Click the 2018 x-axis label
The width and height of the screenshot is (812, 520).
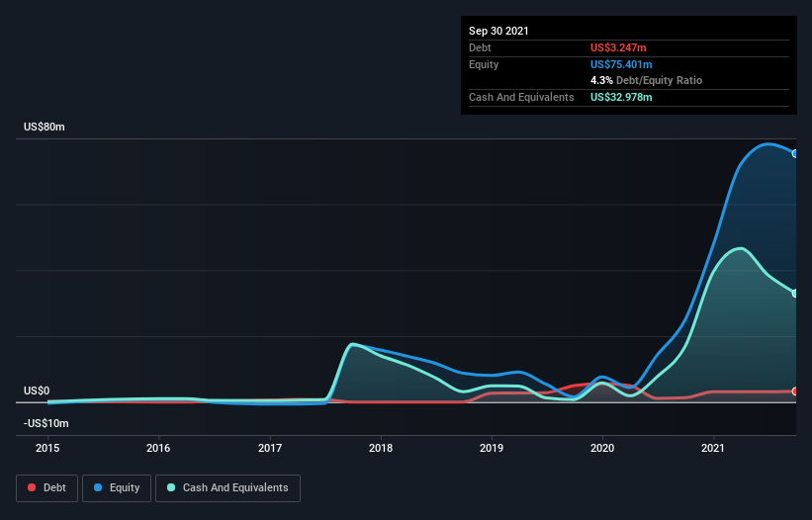381,448
